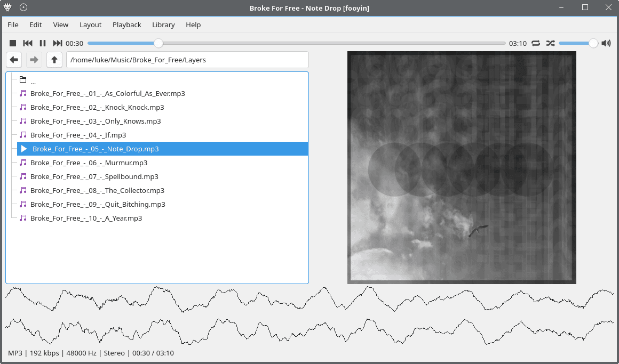Open the Layout menu
This screenshot has height=364, width=619.
point(90,25)
